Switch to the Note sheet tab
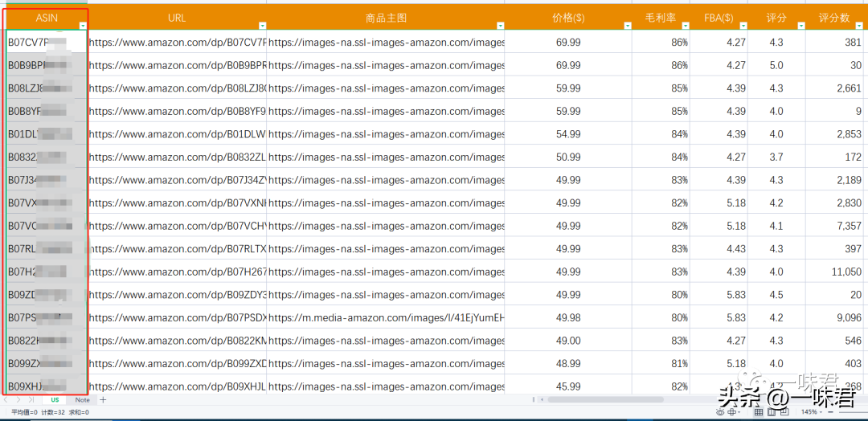Screen dimensions: 868x421 (83, 399)
